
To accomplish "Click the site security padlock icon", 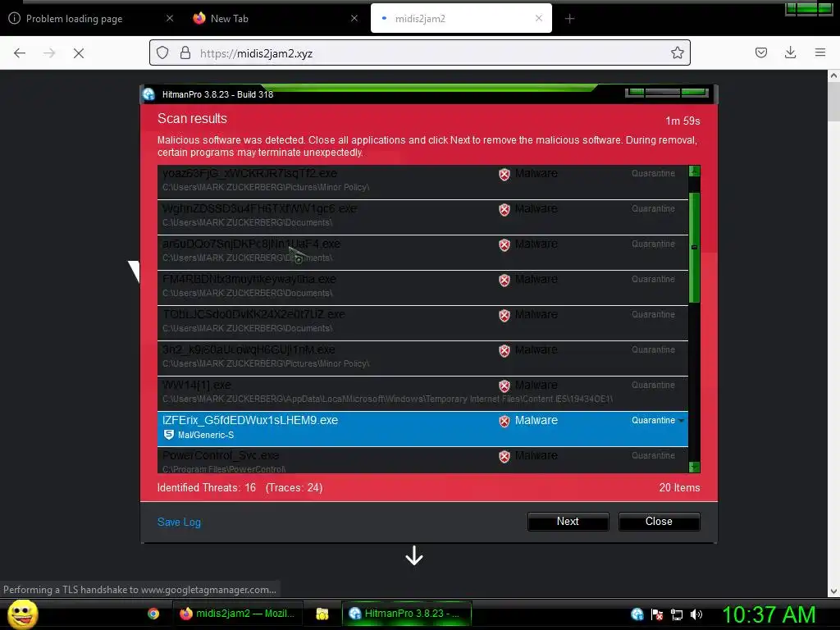I will point(185,53).
